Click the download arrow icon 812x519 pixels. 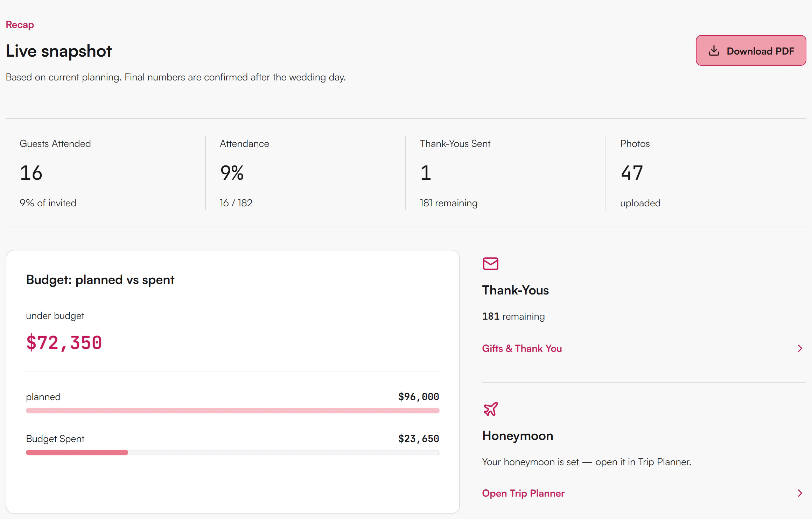714,51
